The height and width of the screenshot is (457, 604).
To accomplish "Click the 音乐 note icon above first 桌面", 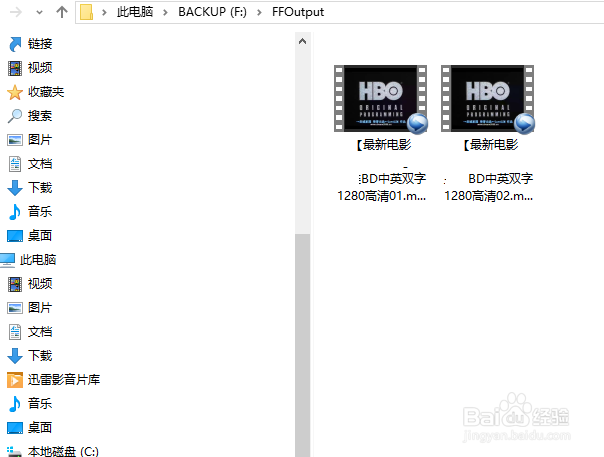I will point(15,212).
